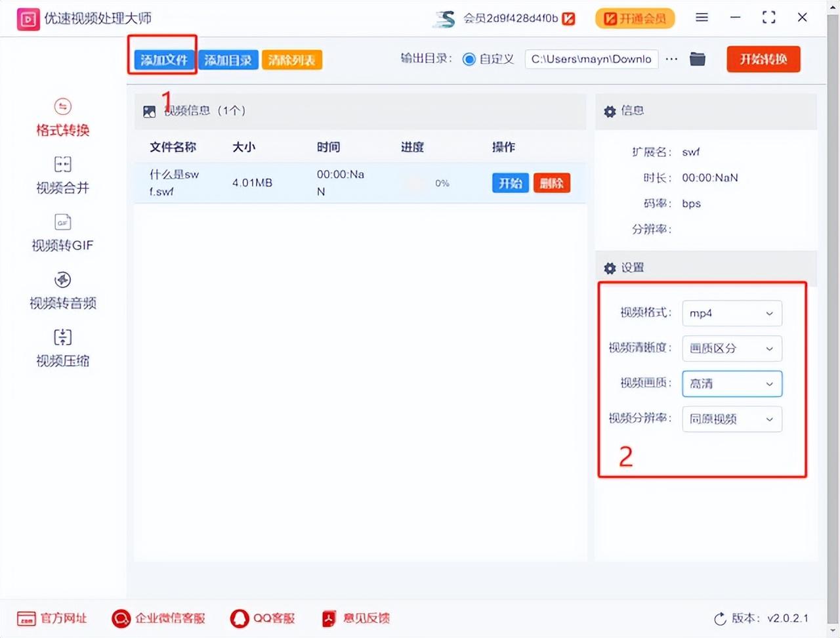The height and width of the screenshot is (638, 840).
Task: Click the 版本 refresh update icon
Action: [720, 618]
